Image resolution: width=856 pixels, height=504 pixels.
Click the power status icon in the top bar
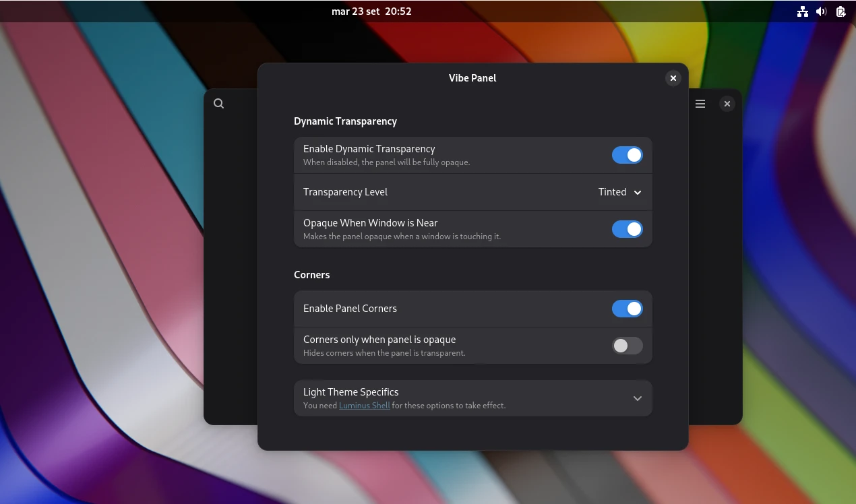click(840, 11)
